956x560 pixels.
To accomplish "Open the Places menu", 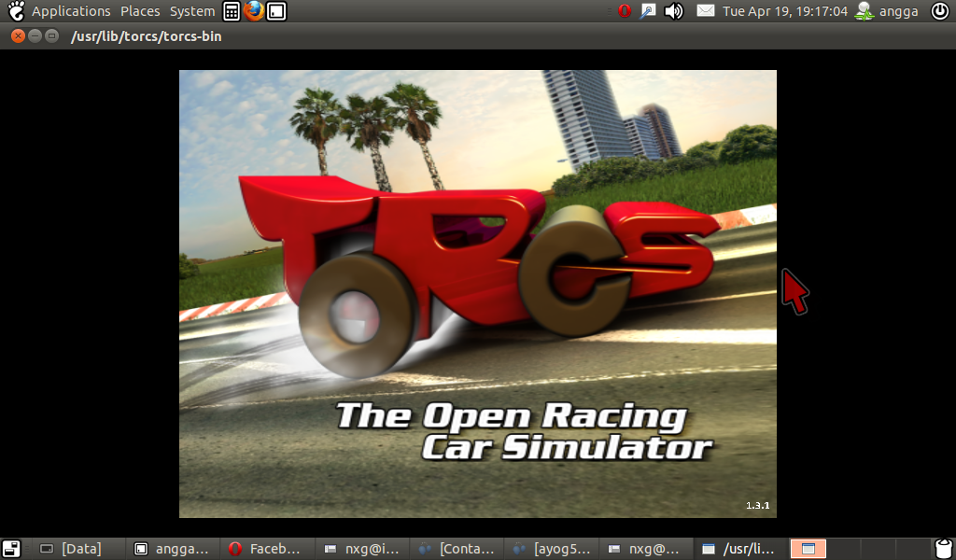I will click(140, 11).
